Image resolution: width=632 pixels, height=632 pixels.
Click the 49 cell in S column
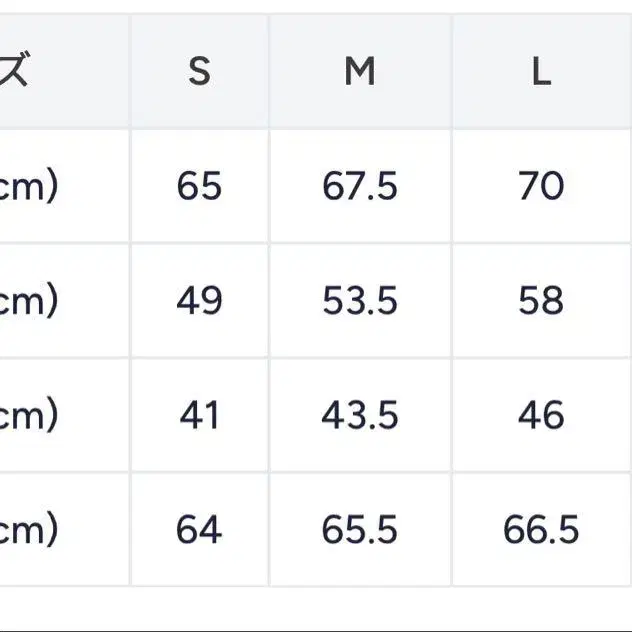pos(200,300)
